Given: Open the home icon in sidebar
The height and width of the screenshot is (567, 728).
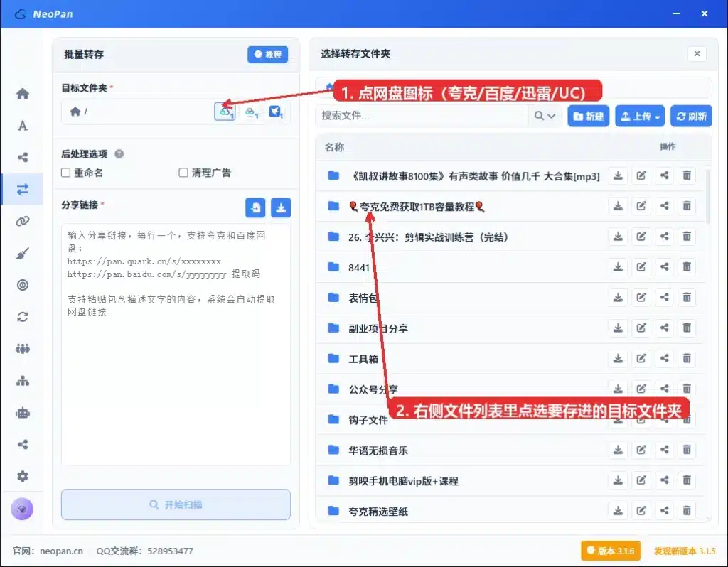Looking at the screenshot, I should [x=22, y=94].
